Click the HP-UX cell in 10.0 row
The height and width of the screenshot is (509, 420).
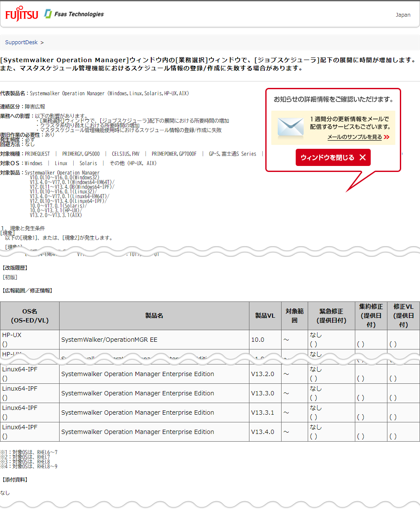pos(30,340)
